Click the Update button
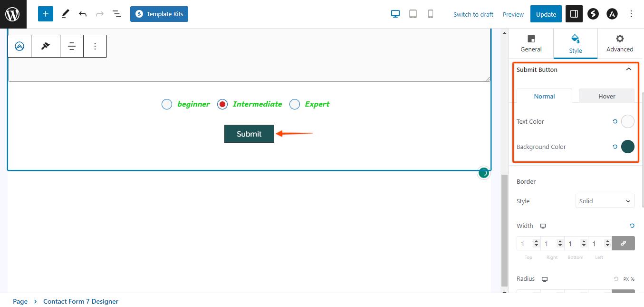Viewport: 644px width, 307px height. coord(546,14)
